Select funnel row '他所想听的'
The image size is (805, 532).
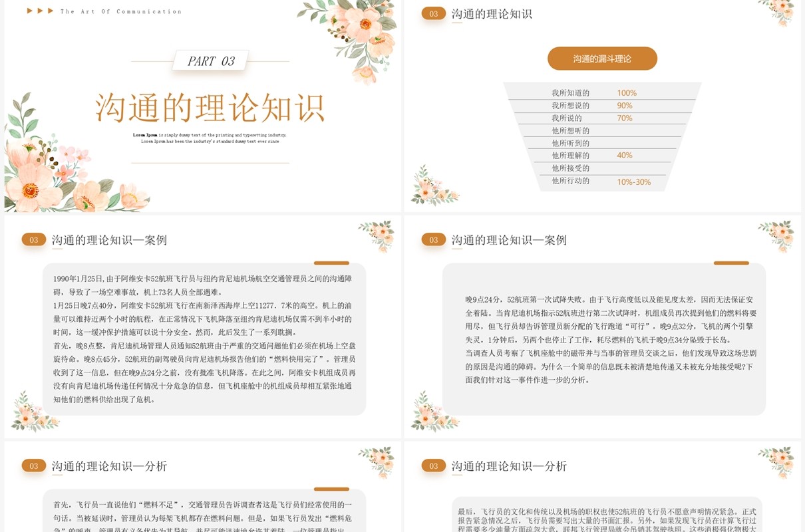click(x=570, y=131)
